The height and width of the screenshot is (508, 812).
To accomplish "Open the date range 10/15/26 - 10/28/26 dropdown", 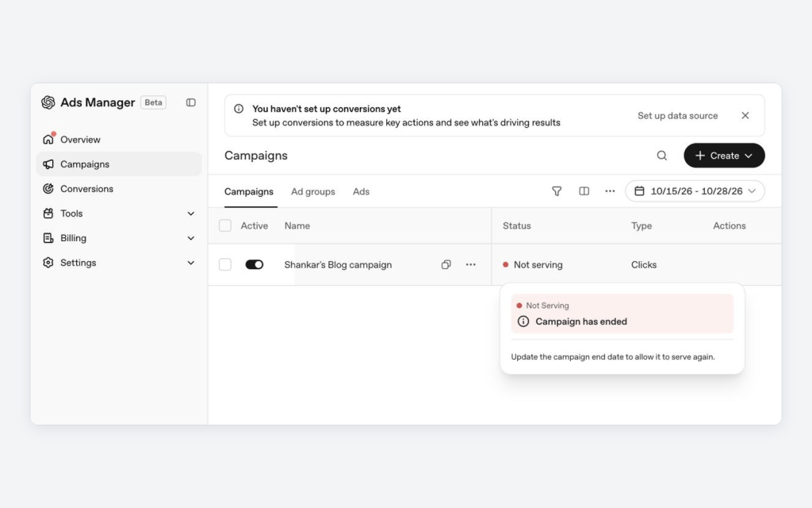I will [695, 191].
